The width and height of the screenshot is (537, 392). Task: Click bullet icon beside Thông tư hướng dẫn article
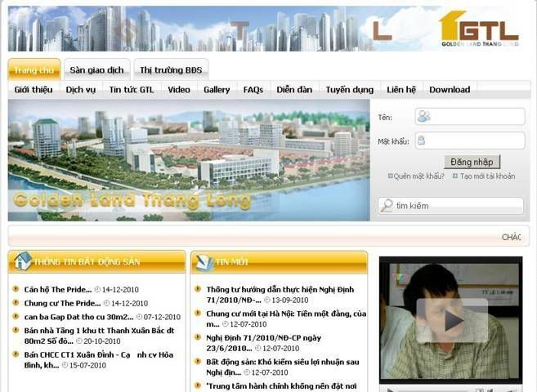198,289
